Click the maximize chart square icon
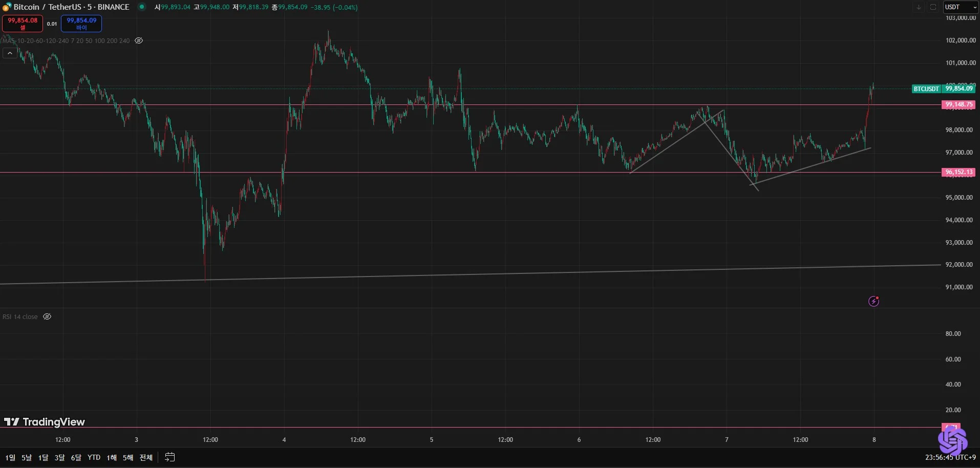Screen dimensions: 980x468 click(933, 7)
